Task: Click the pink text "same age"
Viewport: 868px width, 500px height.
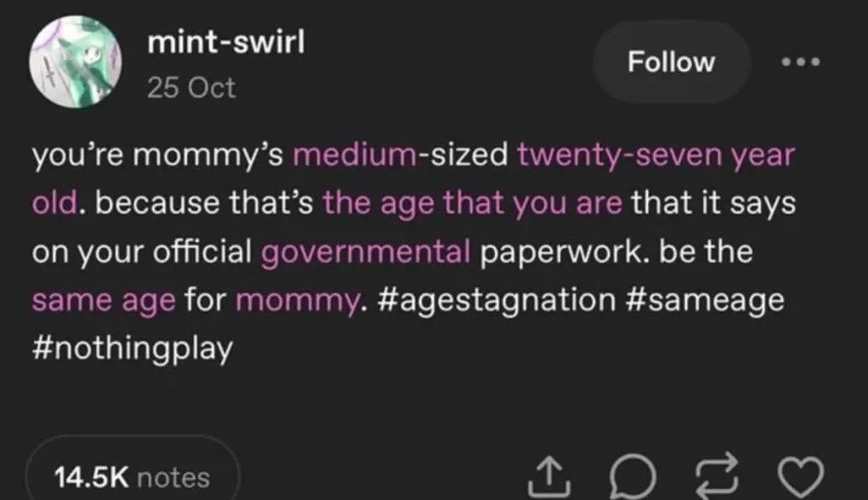Action: tap(101, 301)
